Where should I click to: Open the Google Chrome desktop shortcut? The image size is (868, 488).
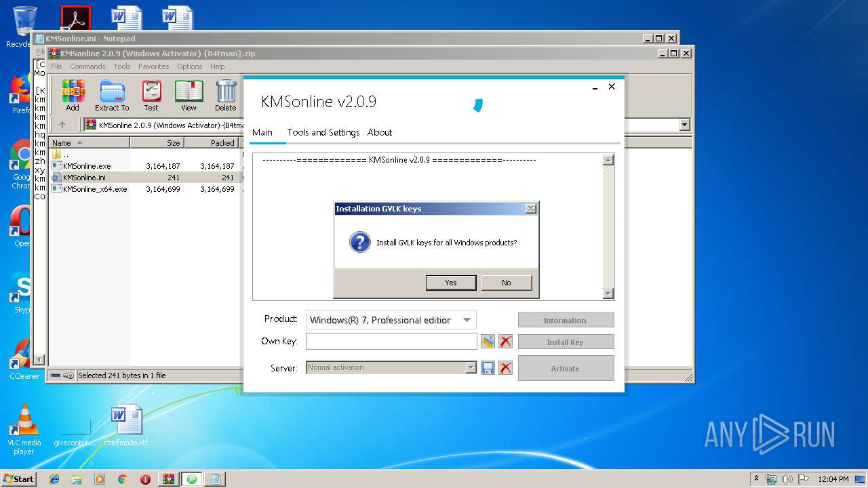[x=22, y=165]
